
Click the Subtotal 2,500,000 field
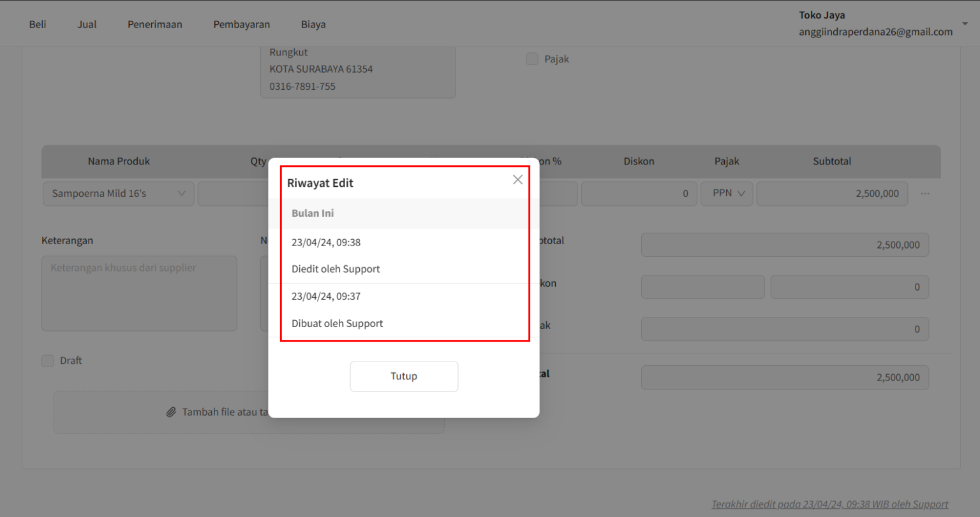coord(831,193)
